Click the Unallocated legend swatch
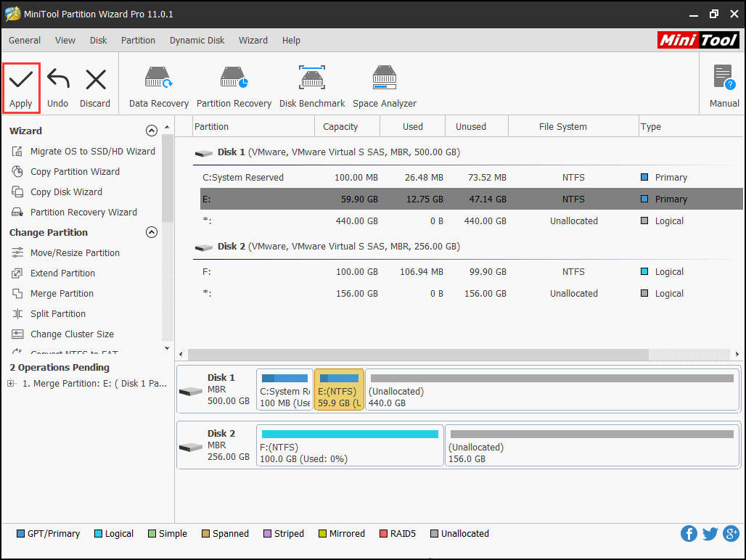The image size is (746, 560). point(434,533)
